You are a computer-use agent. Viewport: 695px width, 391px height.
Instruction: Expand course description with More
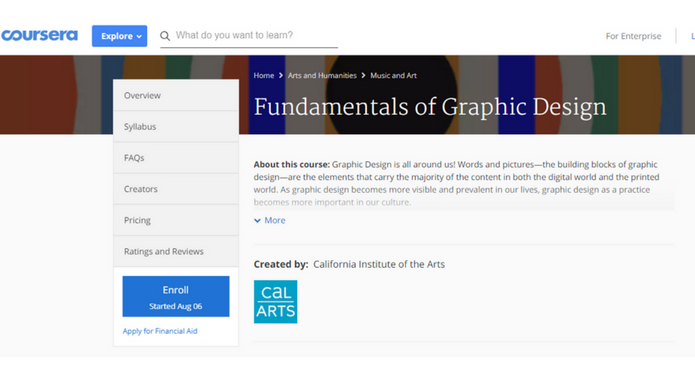[269, 220]
